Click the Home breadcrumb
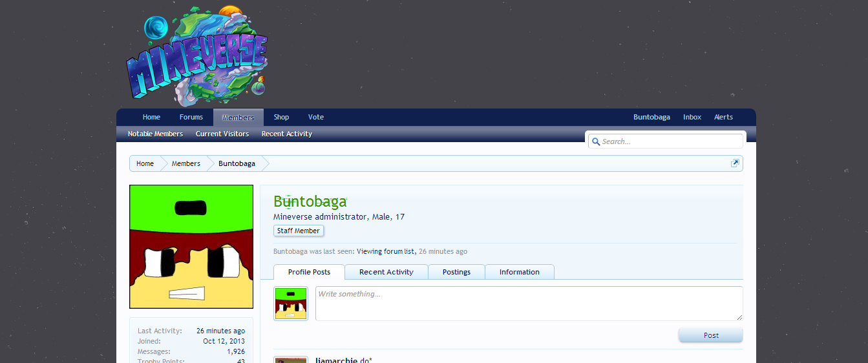 [145, 163]
